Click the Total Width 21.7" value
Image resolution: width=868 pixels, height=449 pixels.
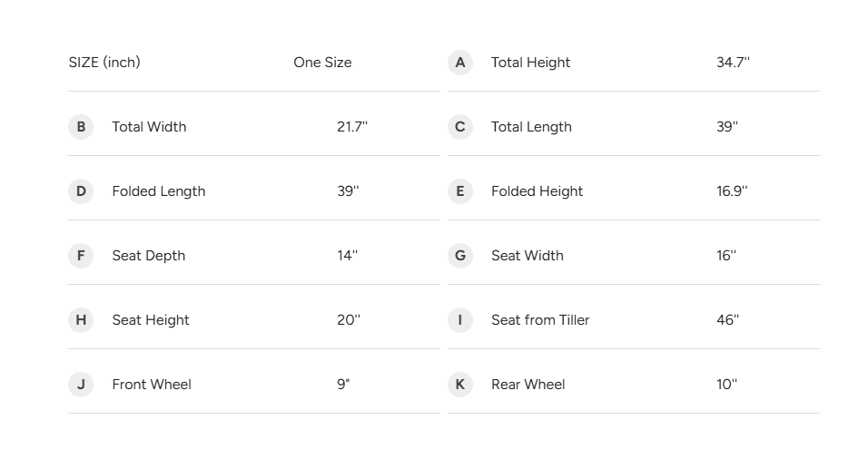tap(352, 127)
